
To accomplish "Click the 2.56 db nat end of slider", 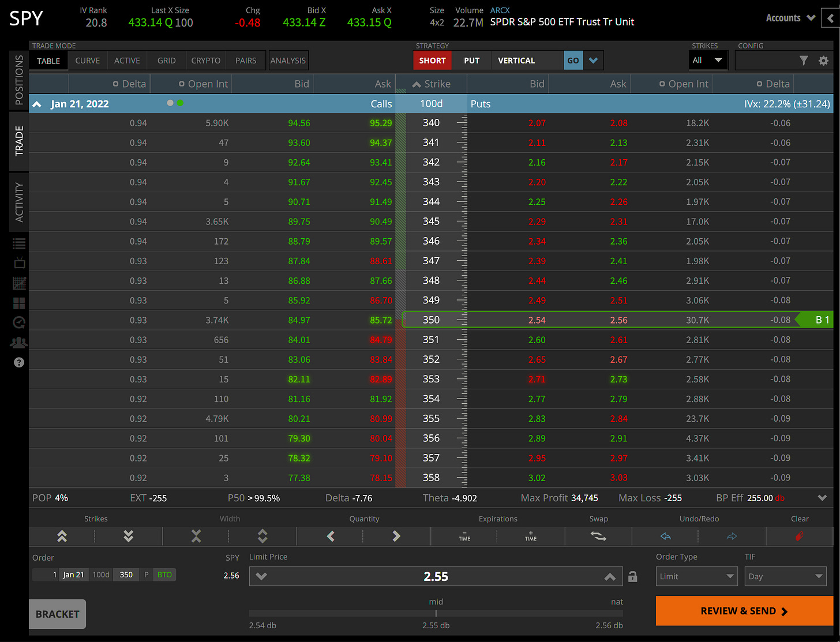I will tap(609, 626).
